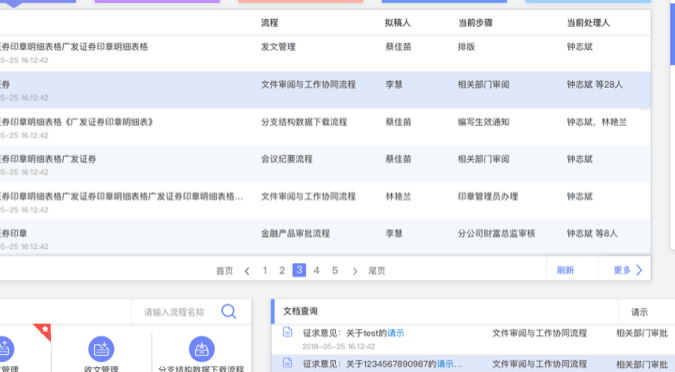
Task: Click 林艳兰 drafter cell
Action: tap(398, 196)
